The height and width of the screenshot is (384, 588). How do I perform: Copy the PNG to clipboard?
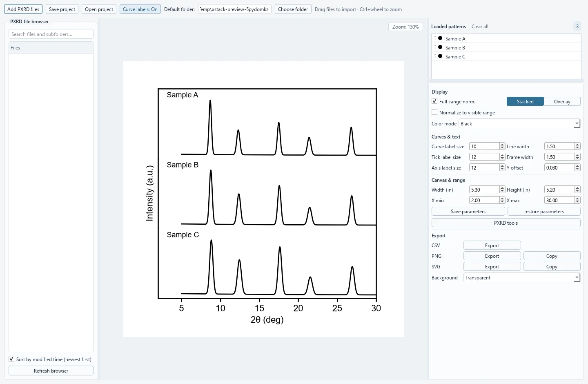(x=552, y=256)
